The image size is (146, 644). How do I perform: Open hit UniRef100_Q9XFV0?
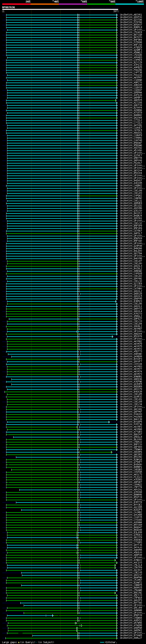click(x=131, y=17)
